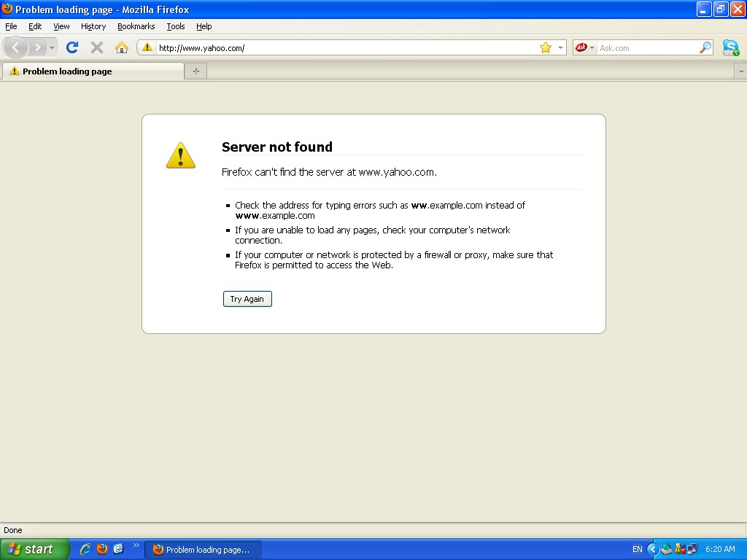Click the network connection tray icon
The image size is (747, 560).
[x=692, y=549]
